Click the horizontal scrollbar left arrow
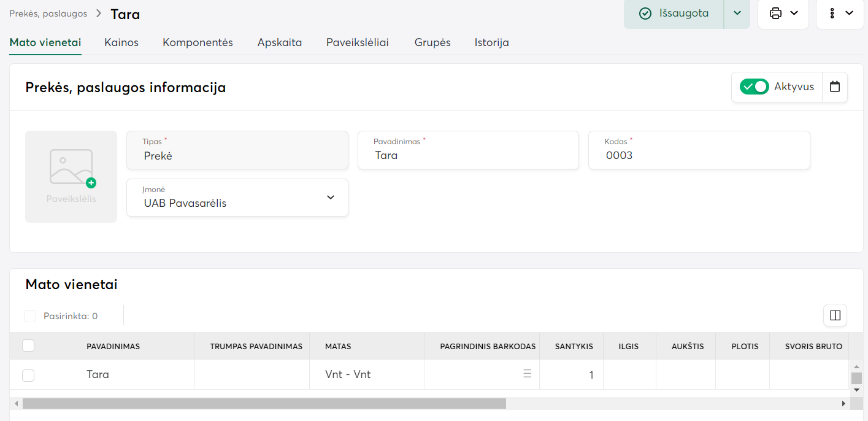The width and height of the screenshot is (868, 421). (x=15, y=403)
